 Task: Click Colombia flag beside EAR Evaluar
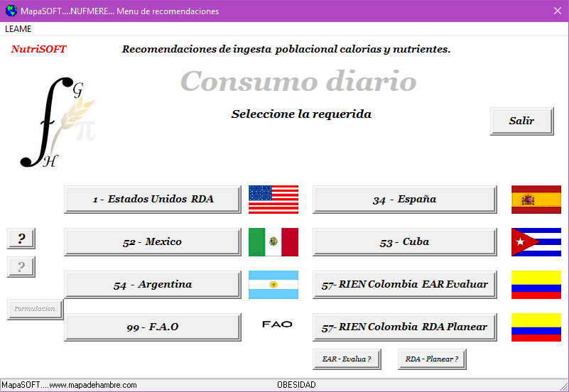536,285
